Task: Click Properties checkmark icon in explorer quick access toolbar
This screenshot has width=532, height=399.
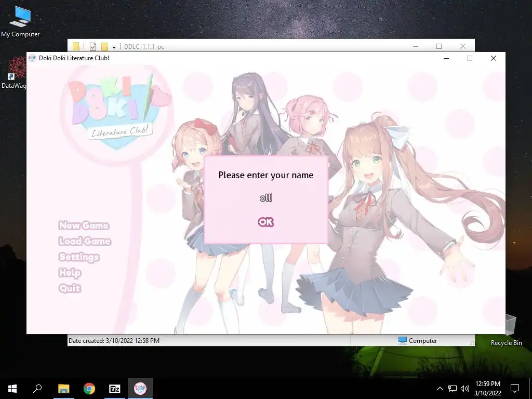Action: point(93,46)
